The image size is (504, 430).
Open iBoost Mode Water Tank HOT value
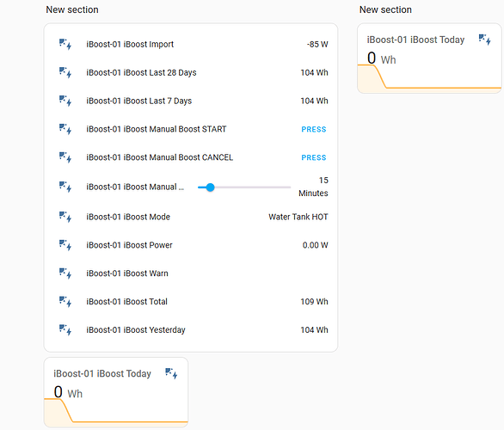pos(298,217)
